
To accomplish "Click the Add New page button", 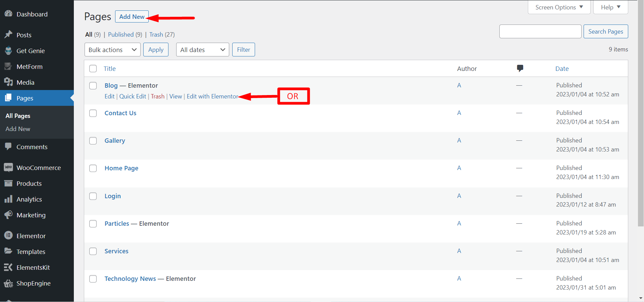I will [x=132, y=16].
